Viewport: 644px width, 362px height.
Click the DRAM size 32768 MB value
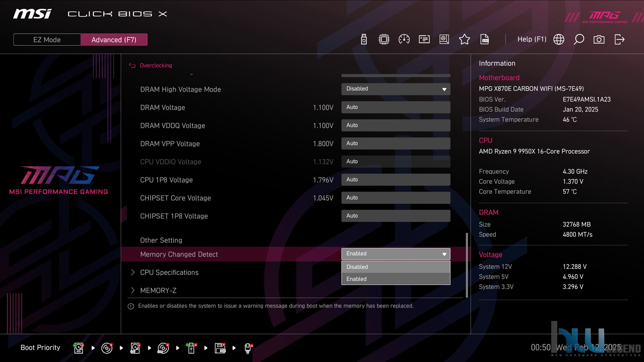[x=577, y=224]
